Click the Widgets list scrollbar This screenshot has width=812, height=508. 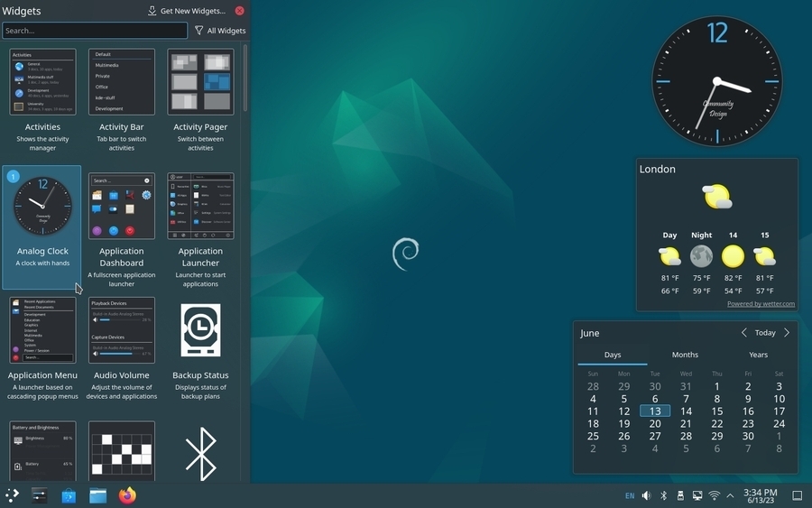pos(245,78)
